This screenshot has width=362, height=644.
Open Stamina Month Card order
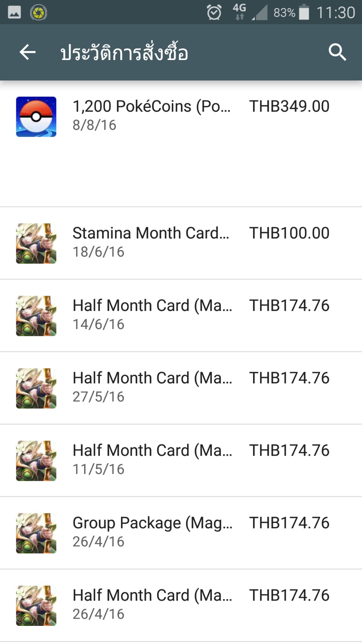coord(181,243)
